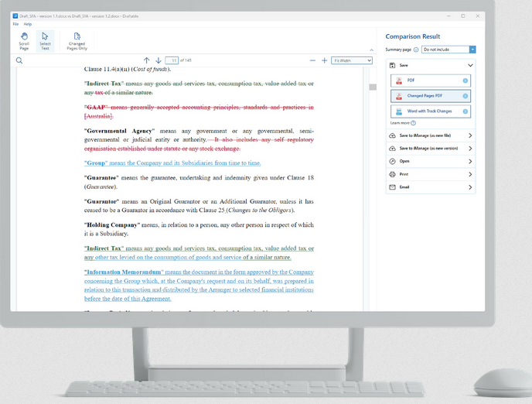Click the page number input field
Screen dimensions: 532x404
coord(172,60)
